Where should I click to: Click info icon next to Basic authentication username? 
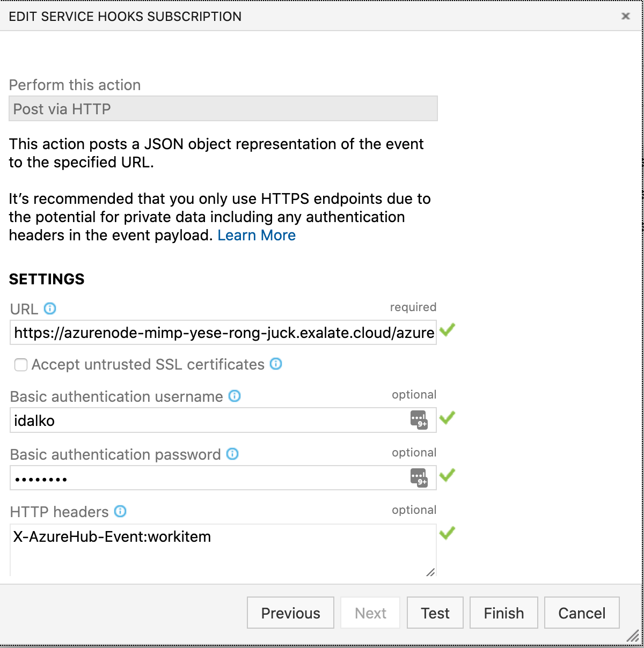pos(235,396)
